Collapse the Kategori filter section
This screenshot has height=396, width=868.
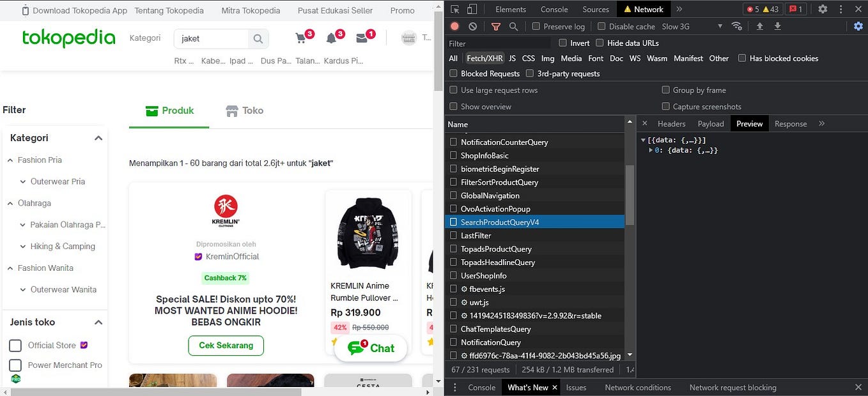click(98, 137)
